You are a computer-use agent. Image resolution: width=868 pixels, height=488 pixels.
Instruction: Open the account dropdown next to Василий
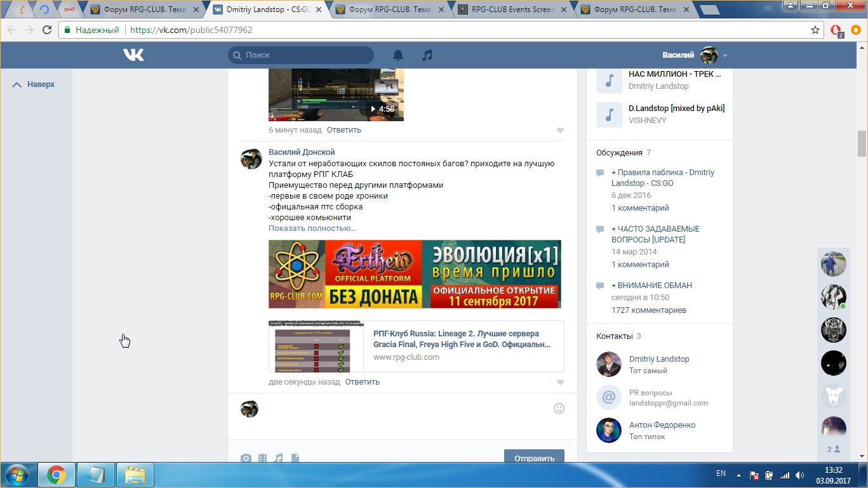[725, 56]
